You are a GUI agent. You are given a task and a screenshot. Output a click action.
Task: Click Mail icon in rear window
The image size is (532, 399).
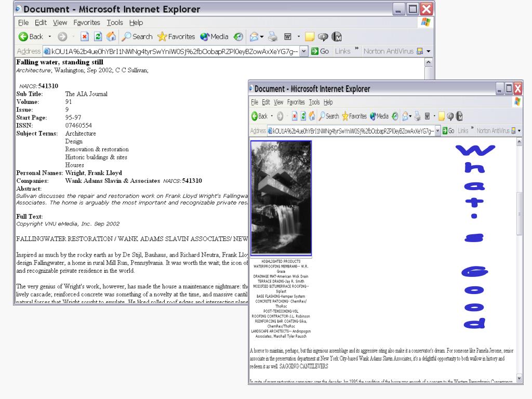254,37
